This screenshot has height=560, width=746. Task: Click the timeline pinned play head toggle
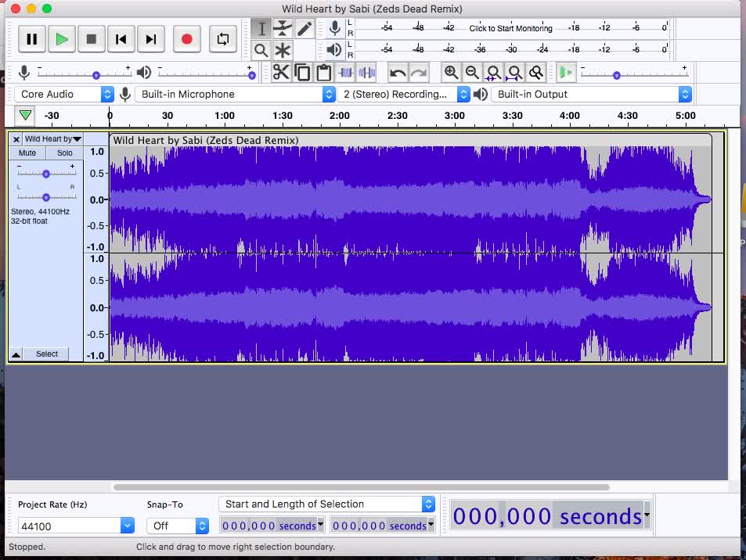[25, 116]
